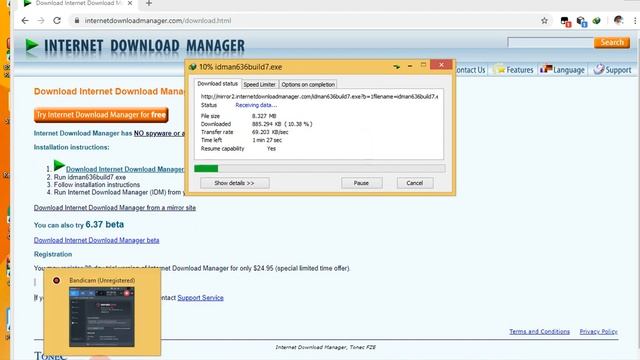Click green arrow beside download link
The height and width of the screenshot is (360, 640).
pyautogui.click(x=59, y=165)
